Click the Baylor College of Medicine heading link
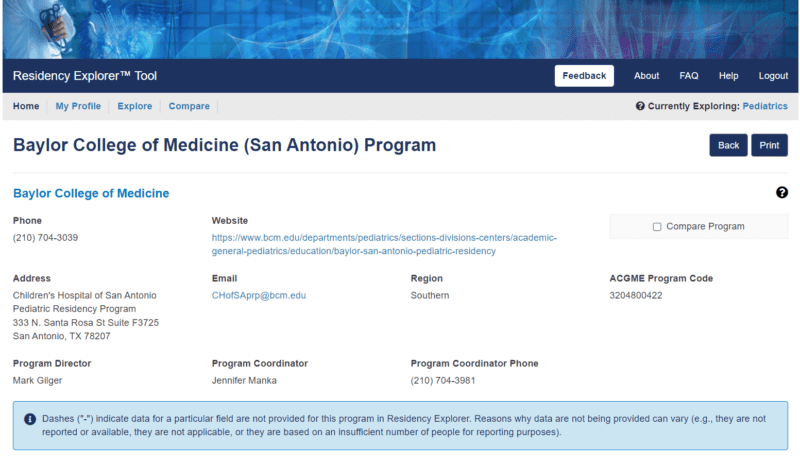 point(91,193)
